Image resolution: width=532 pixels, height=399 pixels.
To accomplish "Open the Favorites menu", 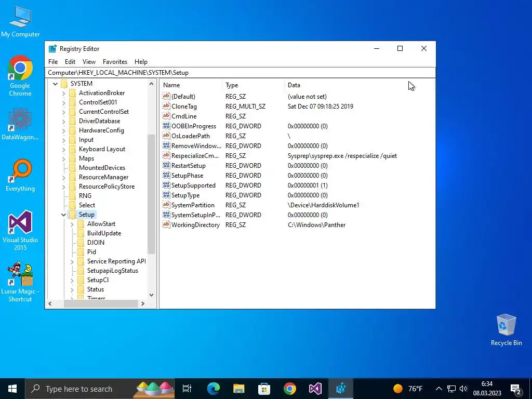I will (115, 62).
